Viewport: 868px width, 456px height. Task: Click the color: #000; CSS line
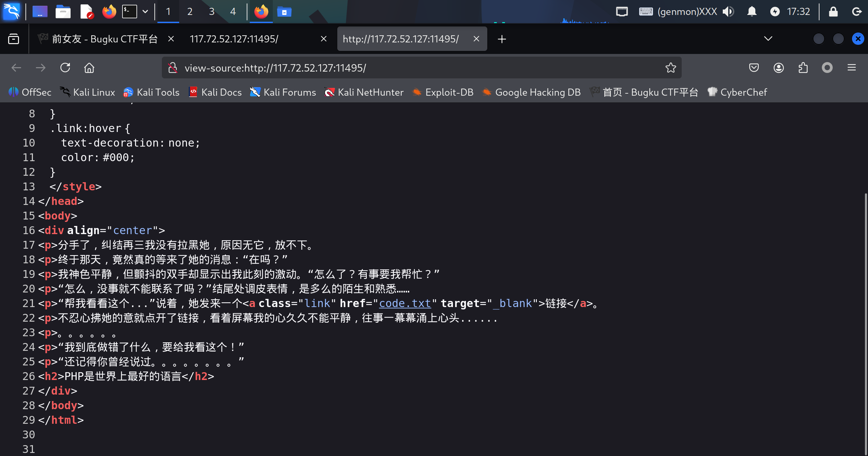point(98,157)
